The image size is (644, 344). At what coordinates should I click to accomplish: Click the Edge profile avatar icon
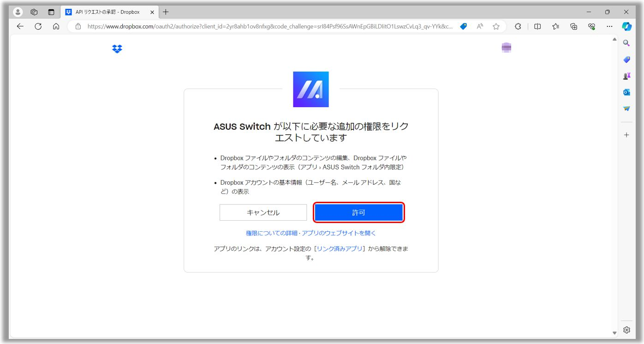point(18,12)
